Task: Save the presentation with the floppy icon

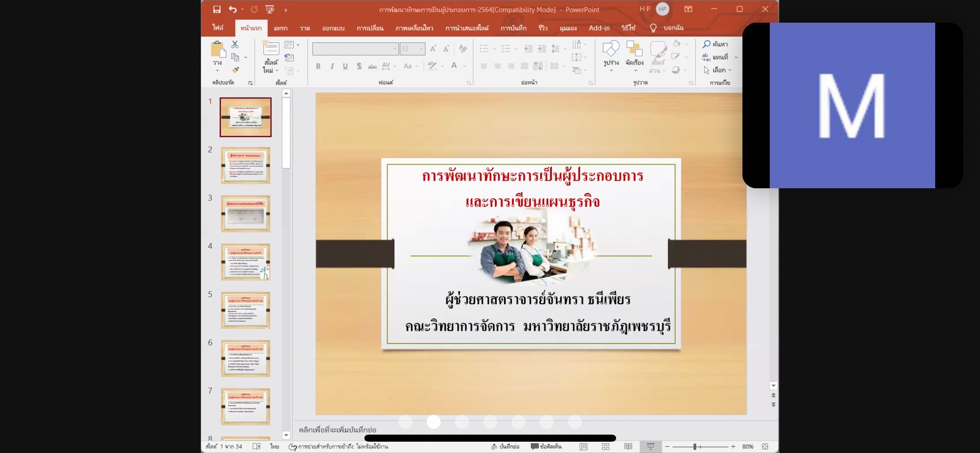Action: pyautogui.click(x=217, y=9)
